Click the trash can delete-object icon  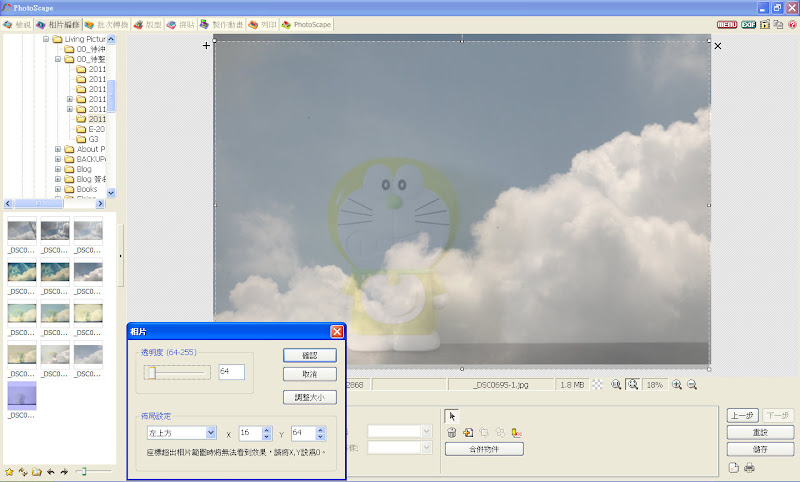pyautogui.click(x=452, y=433)
